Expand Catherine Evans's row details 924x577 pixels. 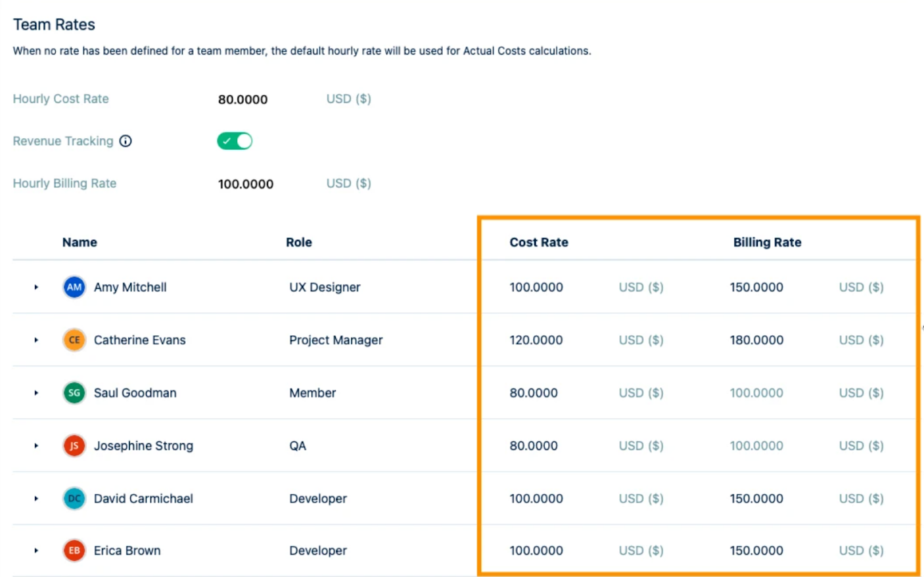[36, 340]
